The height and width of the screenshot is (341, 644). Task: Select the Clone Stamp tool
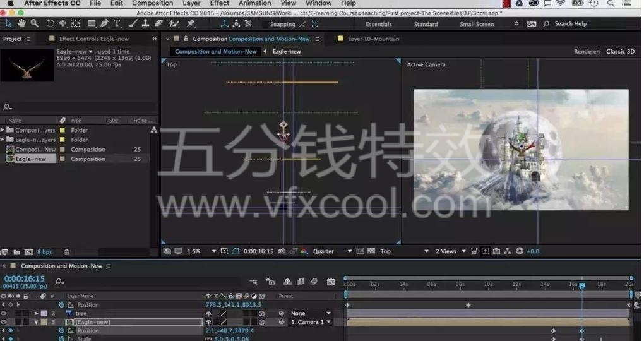point(145,23)
